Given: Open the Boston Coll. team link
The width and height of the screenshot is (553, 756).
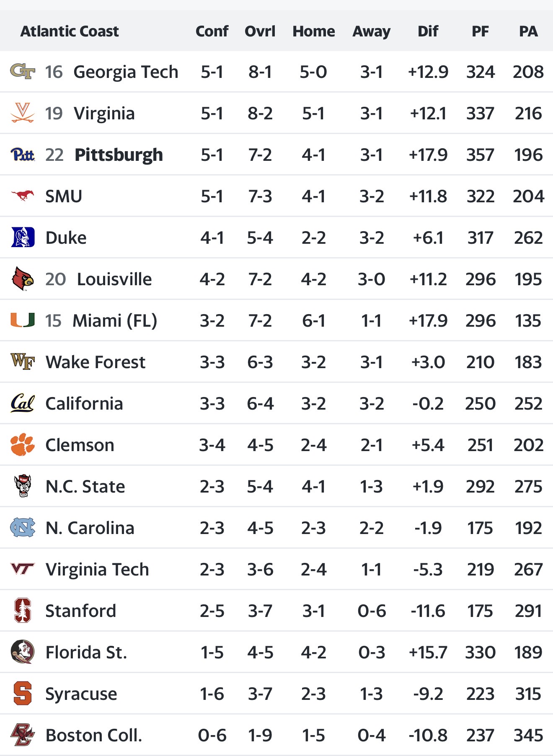Looking at the screenshot, I should pos(94,735).
